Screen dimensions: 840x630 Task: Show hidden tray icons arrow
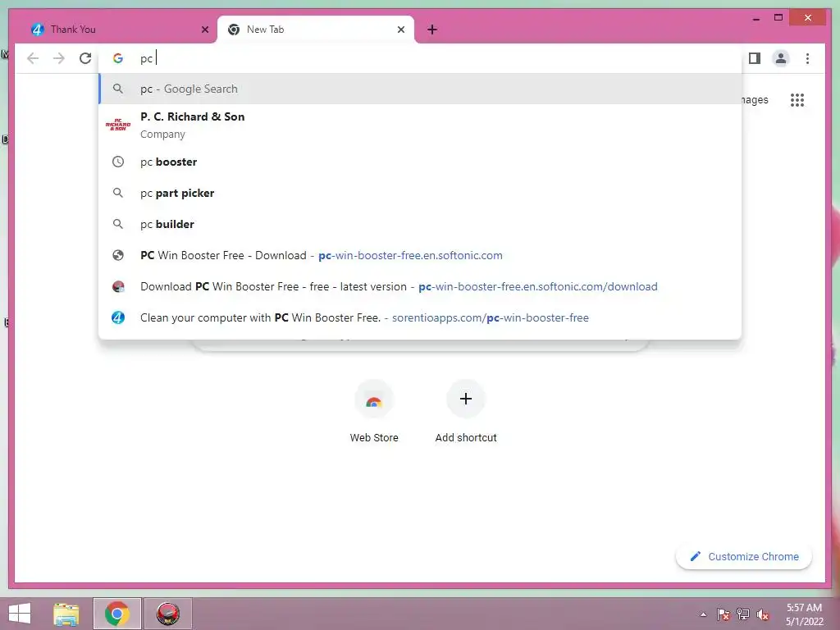[703, 614]
